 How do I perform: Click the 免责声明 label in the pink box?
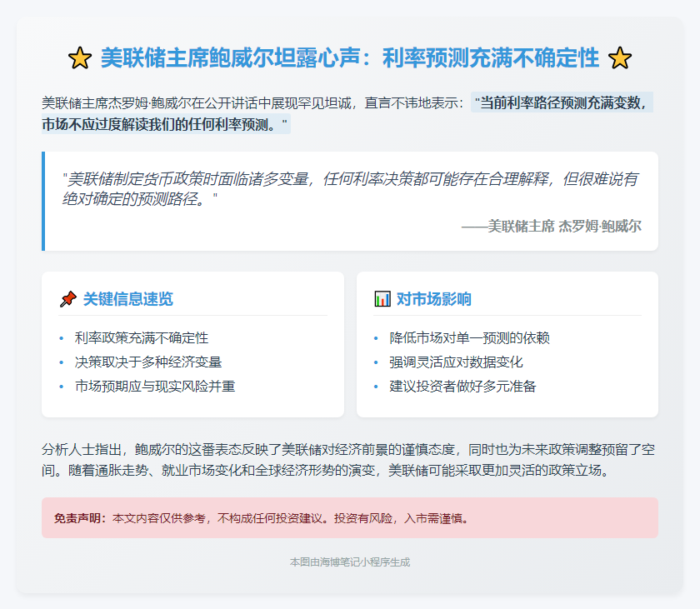coord(80,518)
